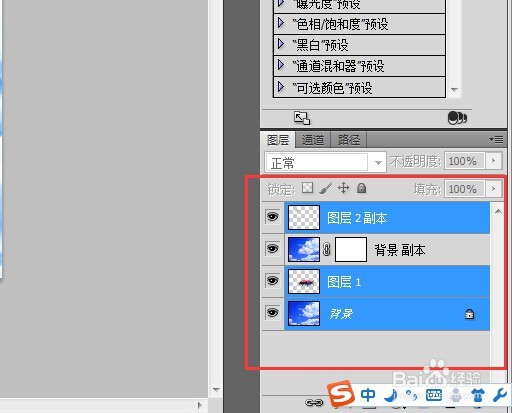Toggle the 中 Chinese input mode
The width and height of the screenshot is (512, 413).
(368, 395)
